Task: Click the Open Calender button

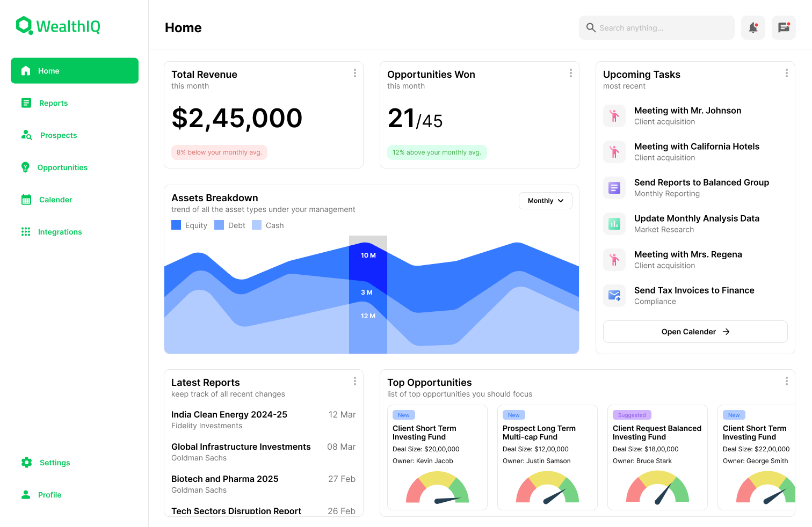Action: point(695,332)
